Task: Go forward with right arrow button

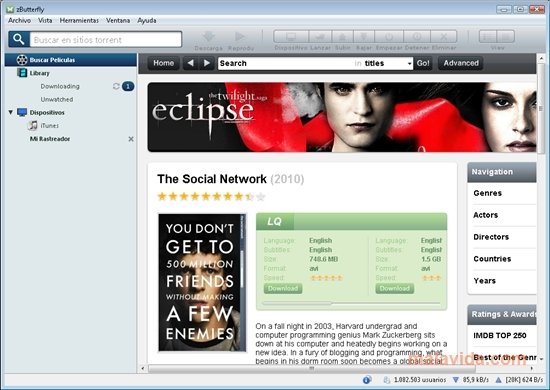Action: (207, 63)
